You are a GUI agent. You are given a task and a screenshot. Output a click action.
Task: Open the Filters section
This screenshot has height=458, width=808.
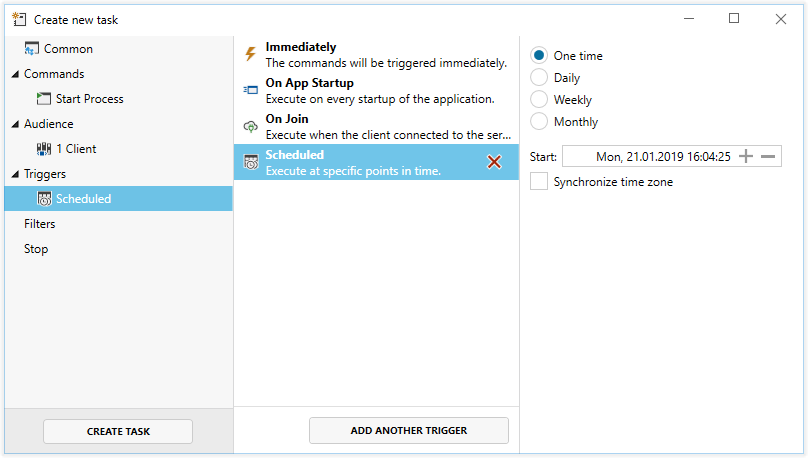coord(40,224)
